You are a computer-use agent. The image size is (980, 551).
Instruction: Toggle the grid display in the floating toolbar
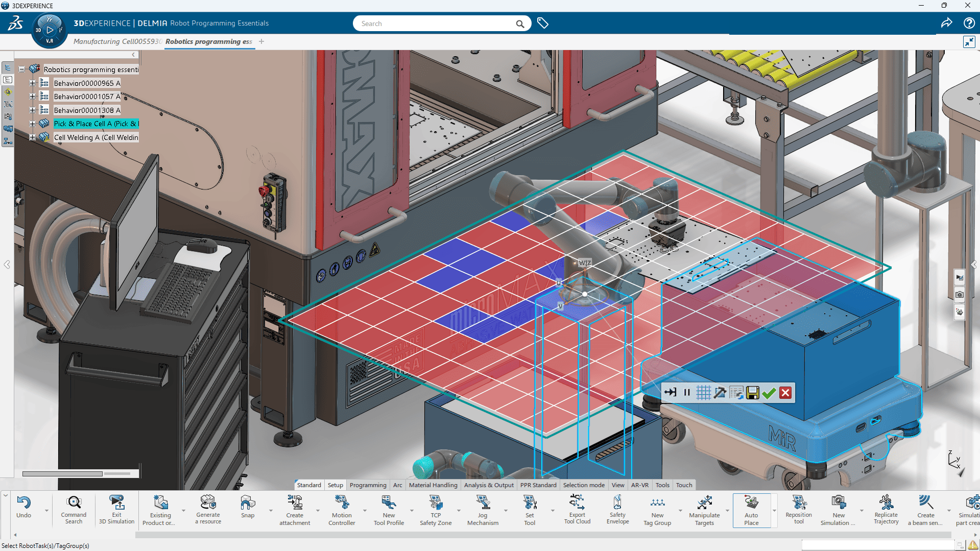pyautogui.click(x=704, y=392)
